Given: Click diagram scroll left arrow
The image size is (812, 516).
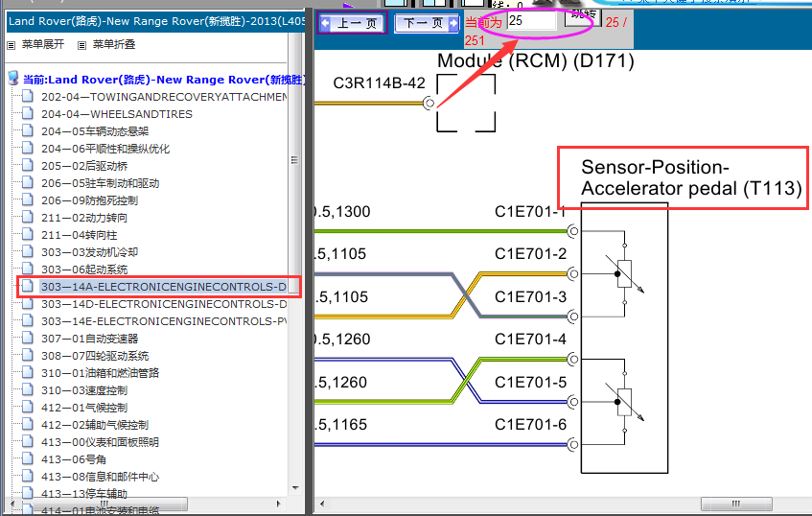Looking at the screenshot, I should pyautogui.click(x=322, y=504).
